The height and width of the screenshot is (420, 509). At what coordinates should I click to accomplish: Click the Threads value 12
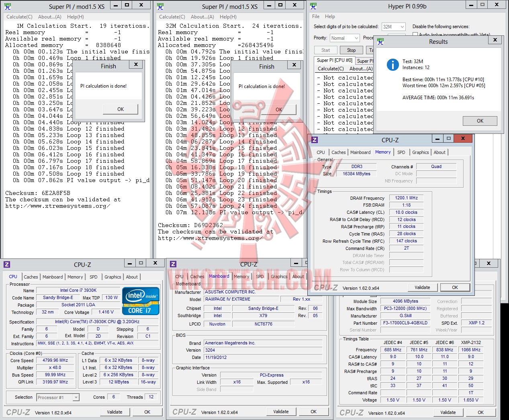point(151,397)
